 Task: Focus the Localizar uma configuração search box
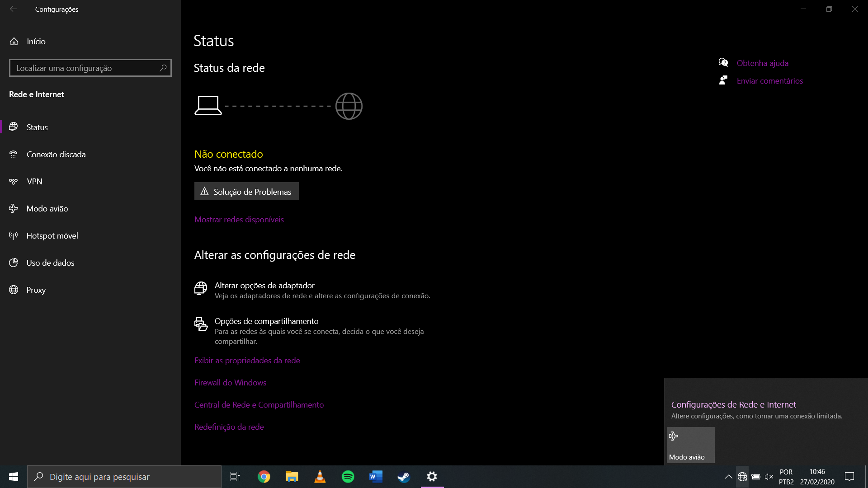[x=86, y=68]
